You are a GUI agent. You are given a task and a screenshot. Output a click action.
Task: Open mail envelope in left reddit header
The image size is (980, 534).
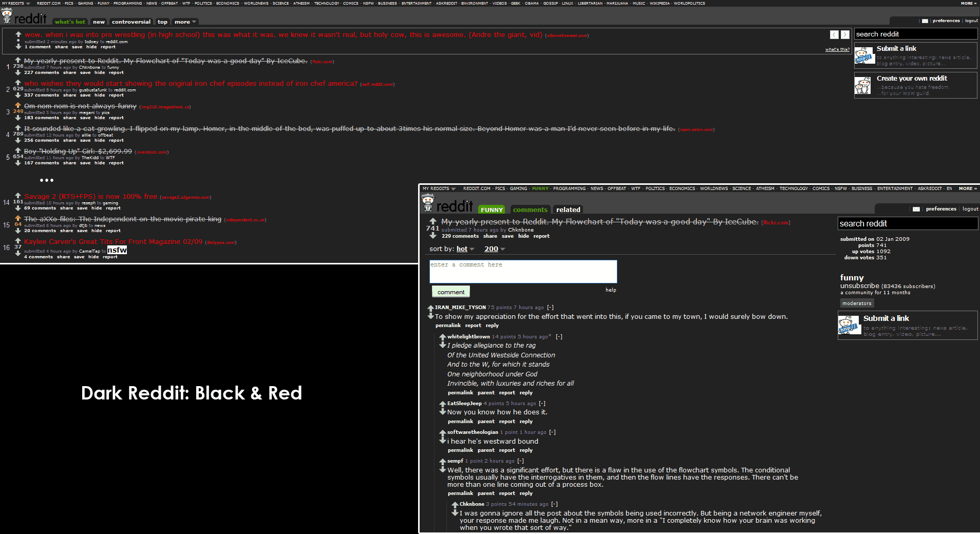point(925,21)
